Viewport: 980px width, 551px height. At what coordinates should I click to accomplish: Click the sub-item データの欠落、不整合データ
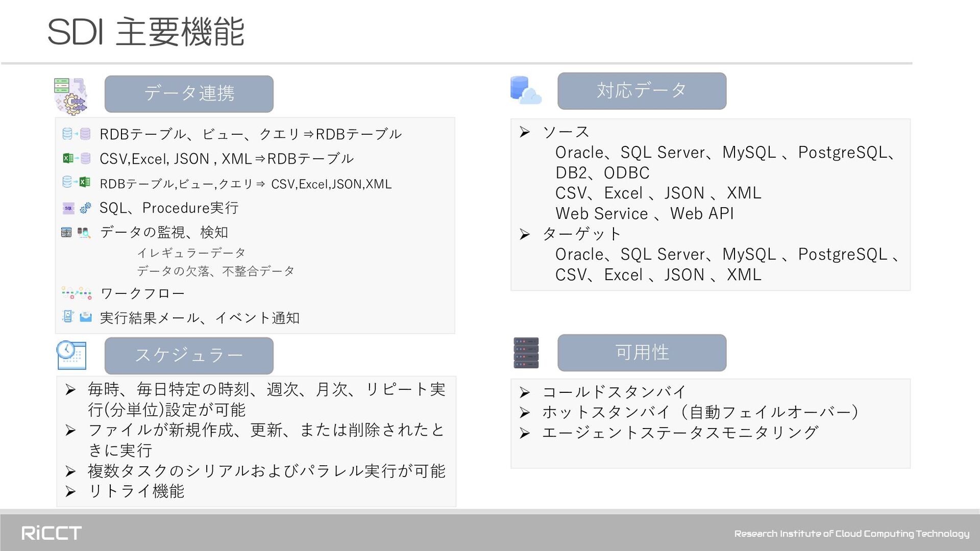216,271
